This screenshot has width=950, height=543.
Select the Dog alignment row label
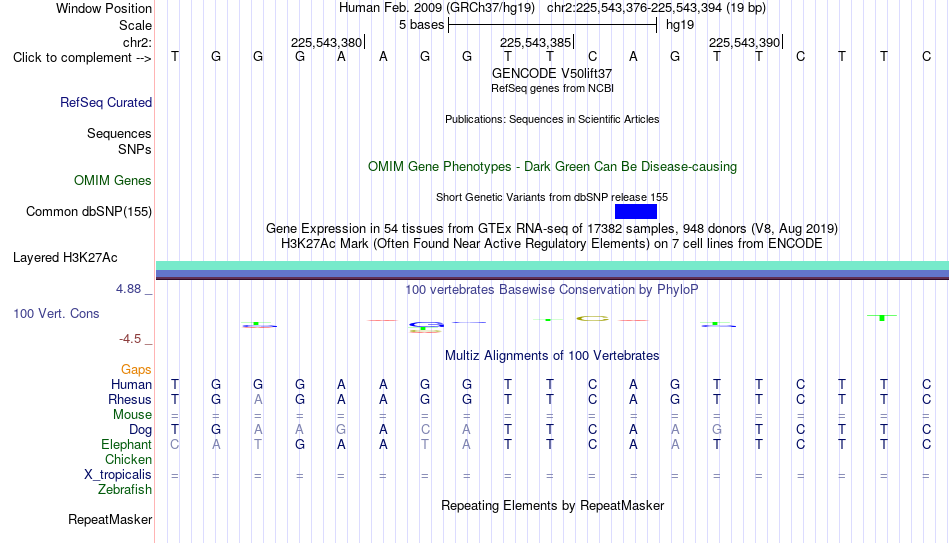[141, 430]
